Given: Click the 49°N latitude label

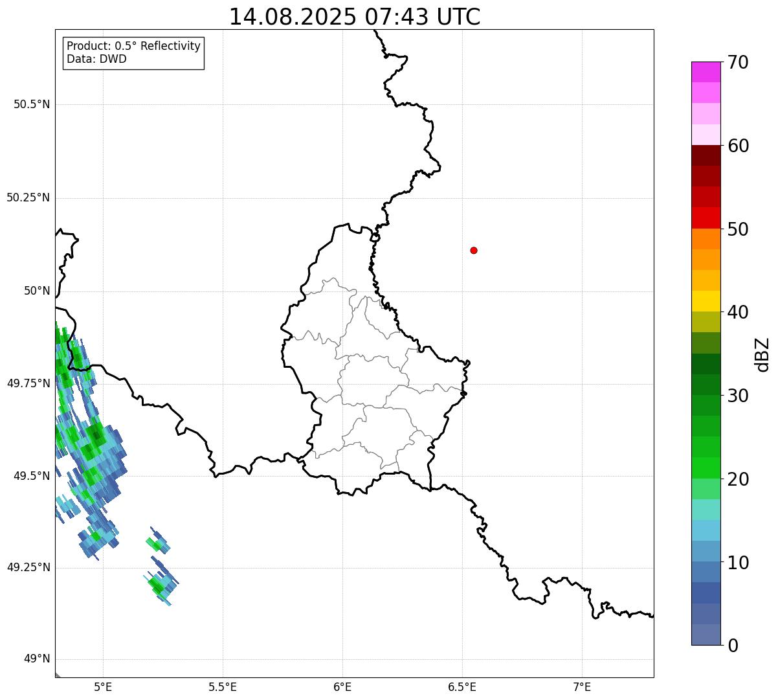Looking at the screenshot, I should coord(37,659).
